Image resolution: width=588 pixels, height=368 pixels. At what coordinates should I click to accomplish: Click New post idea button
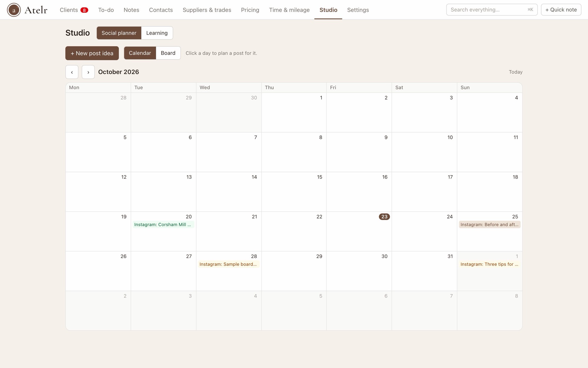click(92, 53)
